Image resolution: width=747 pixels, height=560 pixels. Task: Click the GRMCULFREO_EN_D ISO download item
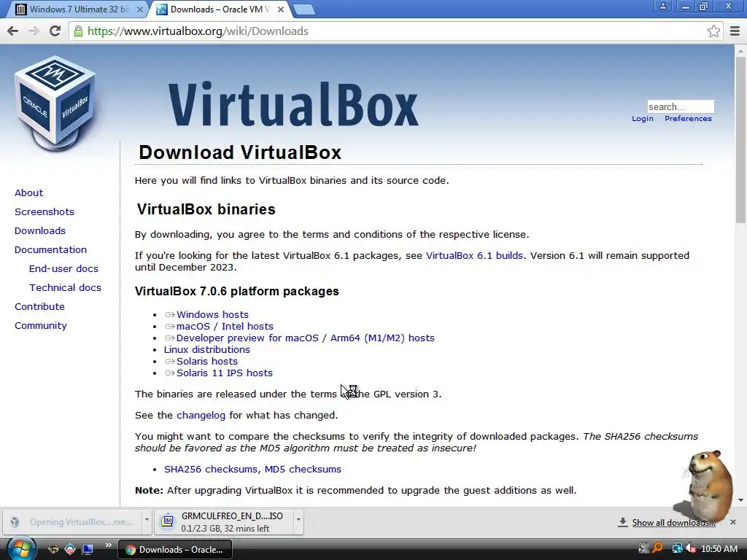pos(225,522)
